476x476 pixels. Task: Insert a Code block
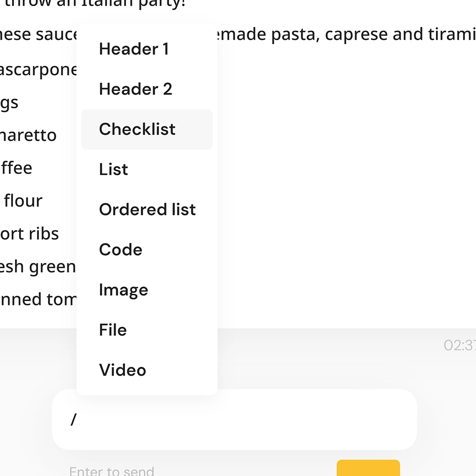pos(120,250)
